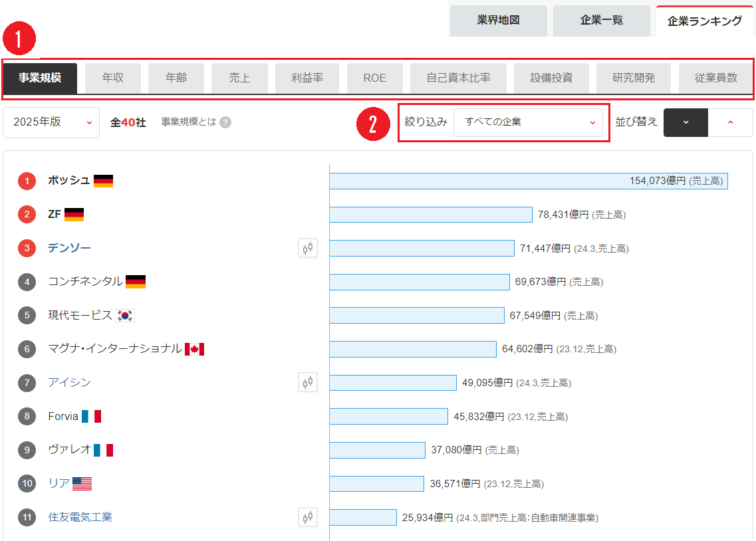Switch to 業界地図 tab
Image resolution: width=756 pixels, height=541 pixels.
(499, 21)
